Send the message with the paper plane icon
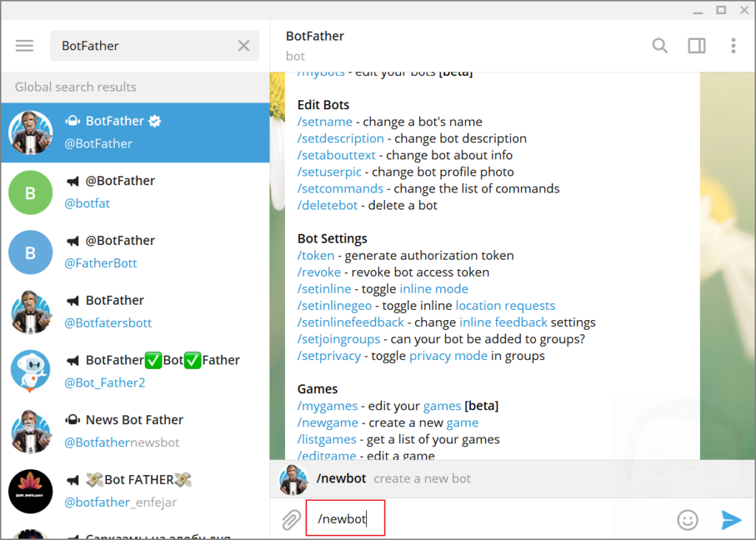 coord(730,519)
